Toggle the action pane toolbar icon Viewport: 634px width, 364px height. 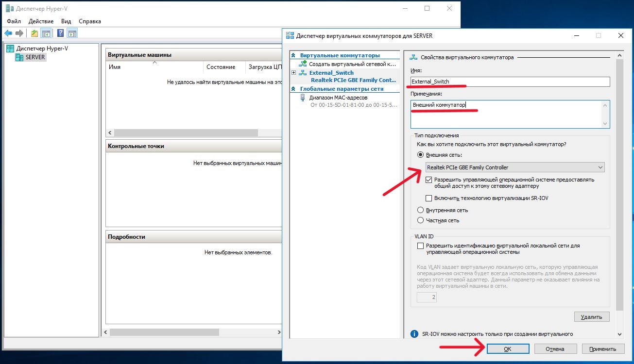[72, 33]
